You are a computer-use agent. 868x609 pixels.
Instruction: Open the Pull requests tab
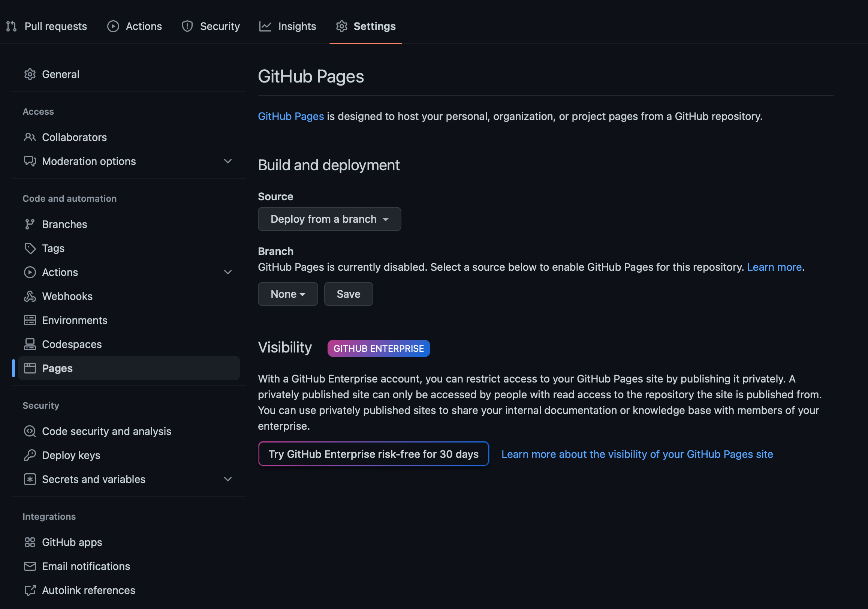46,26
